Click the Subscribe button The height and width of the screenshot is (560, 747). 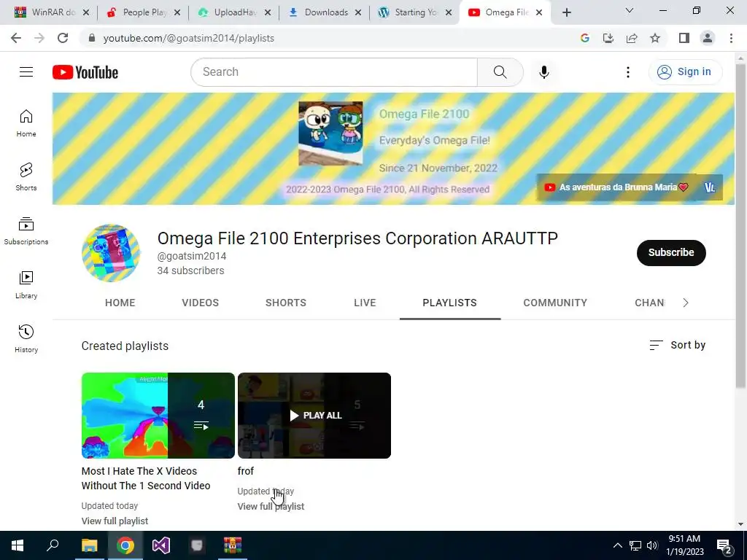coord(671,252)
